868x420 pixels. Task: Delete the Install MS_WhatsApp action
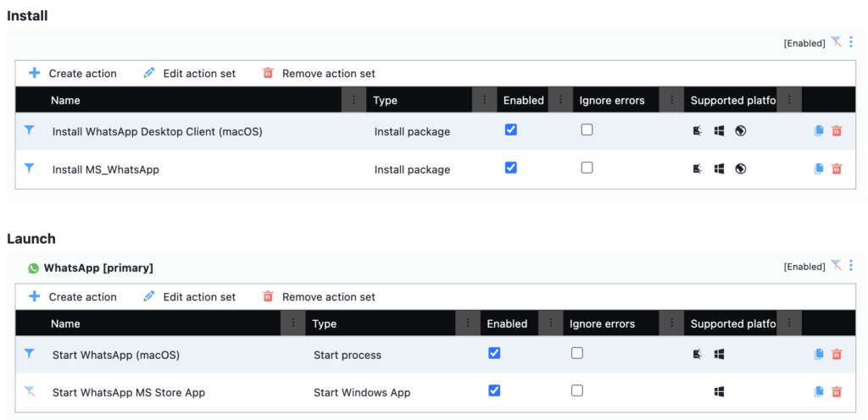click(837, 169)
